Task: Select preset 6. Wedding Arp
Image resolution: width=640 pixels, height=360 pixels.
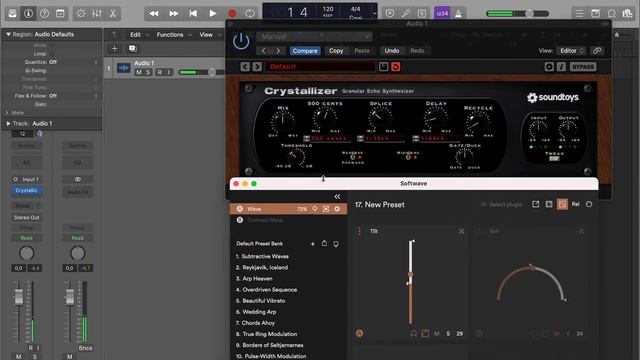Action: (256, 312)
